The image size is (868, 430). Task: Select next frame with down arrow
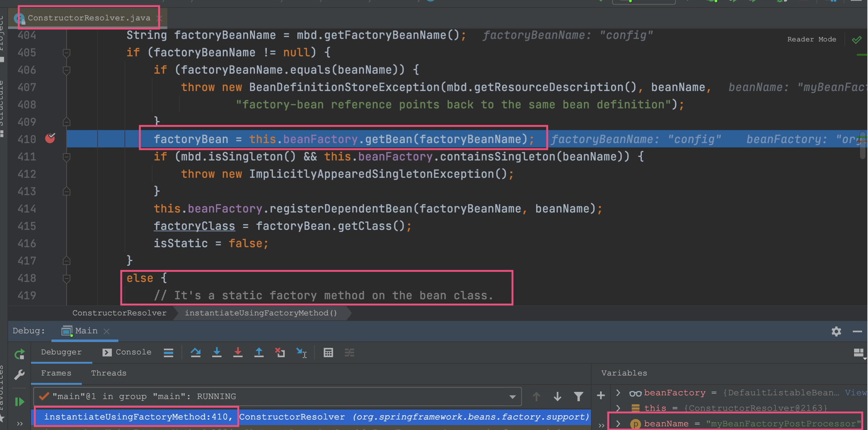coord(557,396)
